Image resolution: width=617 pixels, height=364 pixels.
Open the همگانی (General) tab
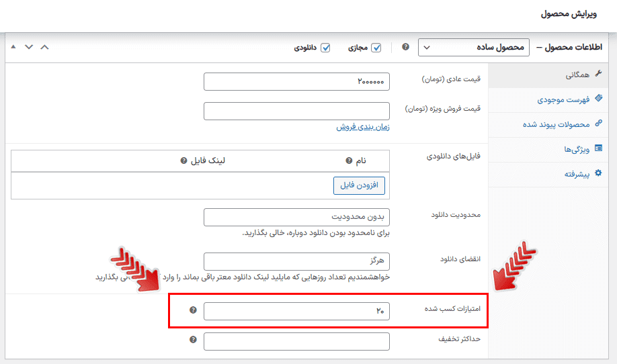coord(548,75)
